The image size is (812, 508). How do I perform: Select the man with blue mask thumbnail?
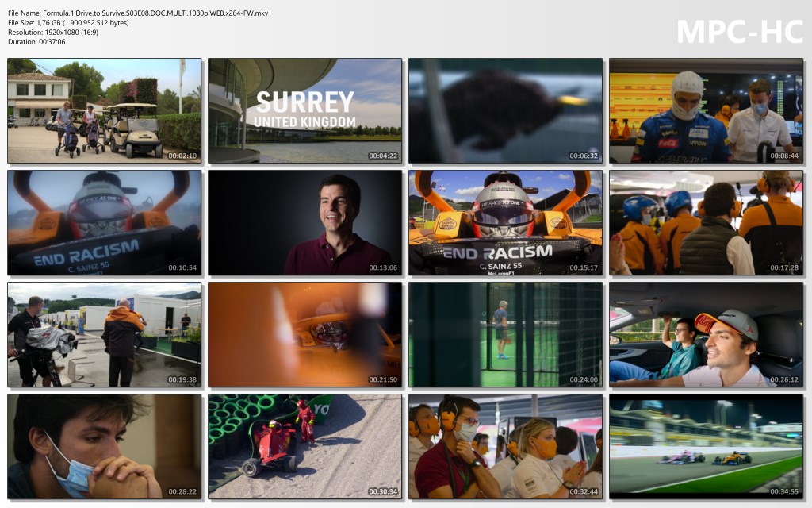pos(105,446)
